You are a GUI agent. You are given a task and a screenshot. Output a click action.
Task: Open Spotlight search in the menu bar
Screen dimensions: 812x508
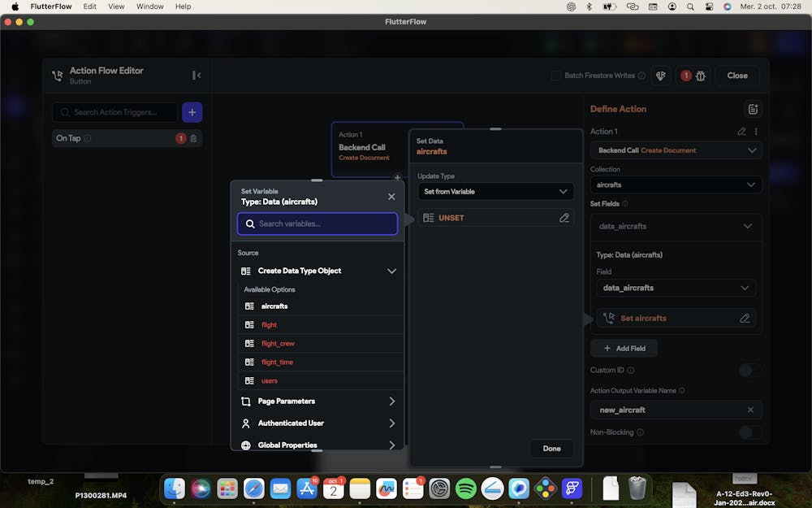pos(690,7)
